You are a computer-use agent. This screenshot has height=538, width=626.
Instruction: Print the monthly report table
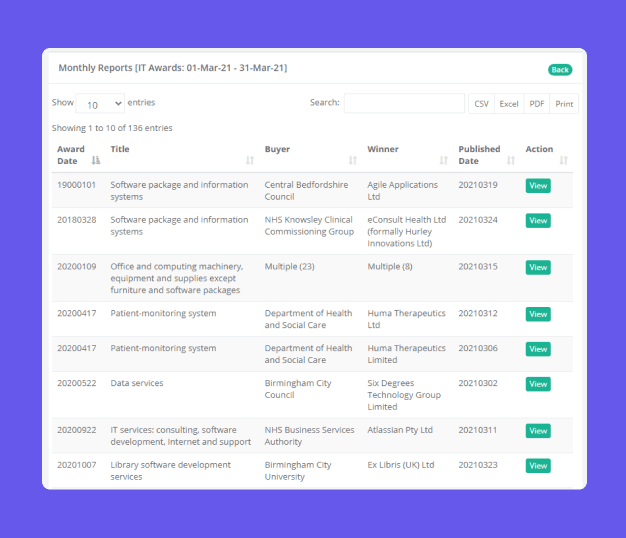564,104
